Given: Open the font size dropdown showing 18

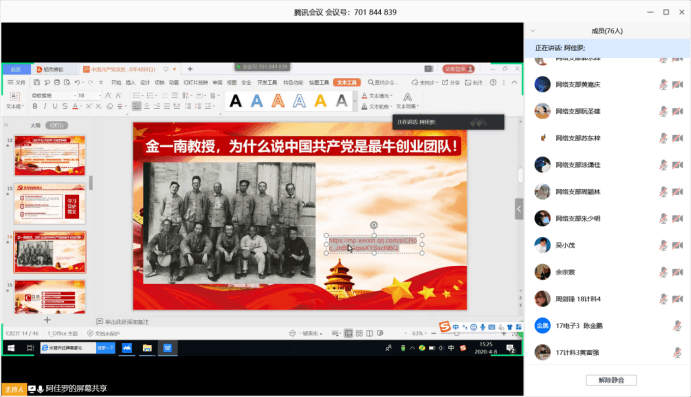Looking at the screenshot, I should pyautogui.click(x=89, y=95).
